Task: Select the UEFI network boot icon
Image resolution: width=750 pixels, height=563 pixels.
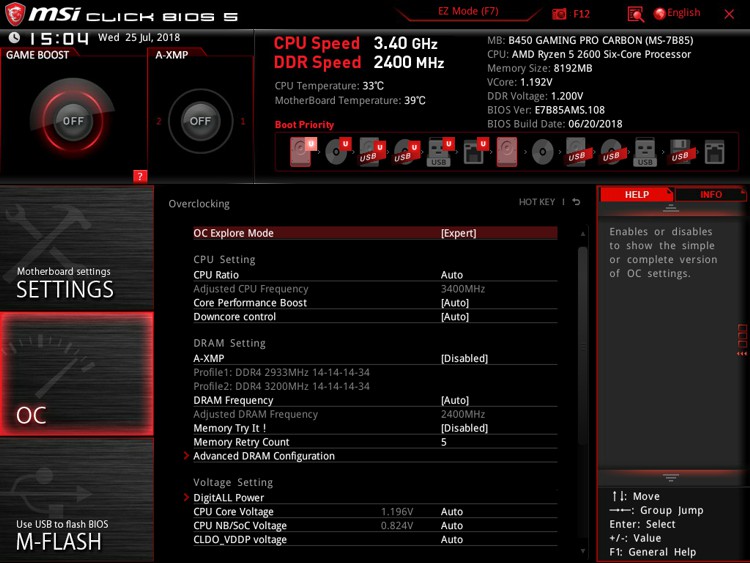Action: 475,152
